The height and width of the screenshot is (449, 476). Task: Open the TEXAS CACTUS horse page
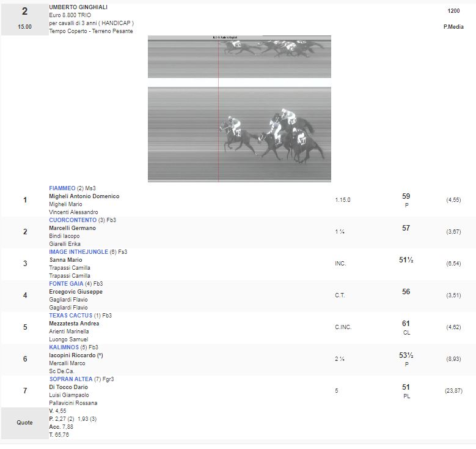[x=71, y=316]
